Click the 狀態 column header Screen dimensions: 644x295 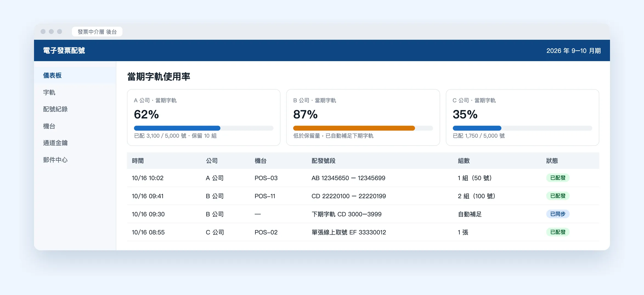point(552,161)
